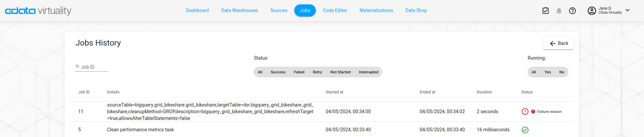Viewport: 644px width, 137px height.
Task: Filter status by Success
Action: (x=278, y=72)
